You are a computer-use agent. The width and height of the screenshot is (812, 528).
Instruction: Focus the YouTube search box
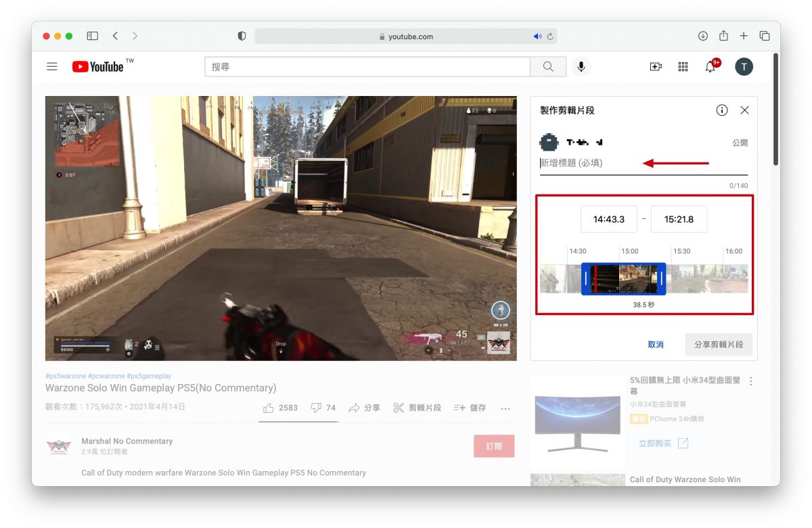[x=367, y=67]
